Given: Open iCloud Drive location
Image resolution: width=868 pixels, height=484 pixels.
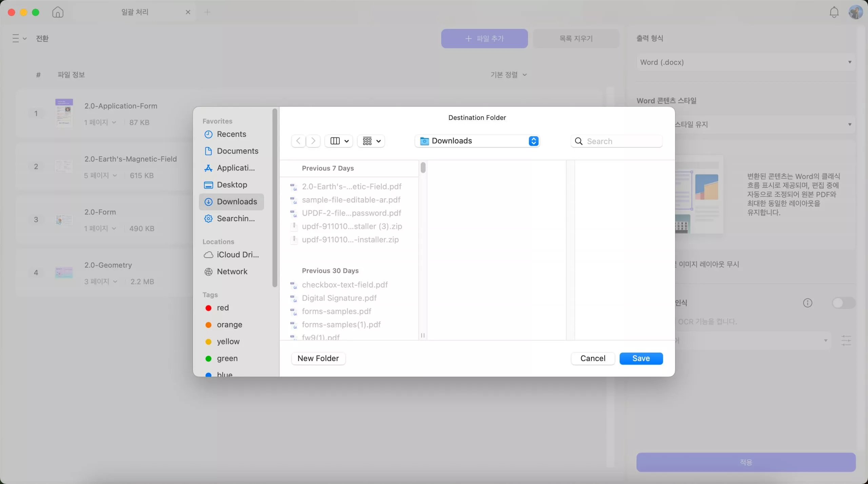Looking at the screenshot, I should 231,255.
